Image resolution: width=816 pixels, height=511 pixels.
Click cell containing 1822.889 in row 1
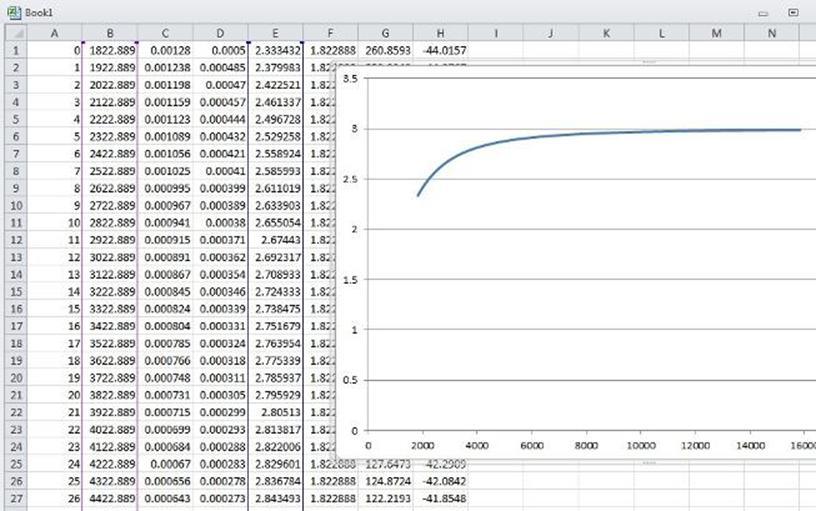109,50
